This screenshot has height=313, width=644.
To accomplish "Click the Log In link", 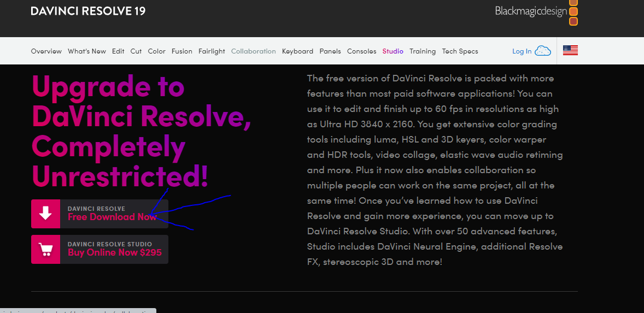I will tap(522, 51).
